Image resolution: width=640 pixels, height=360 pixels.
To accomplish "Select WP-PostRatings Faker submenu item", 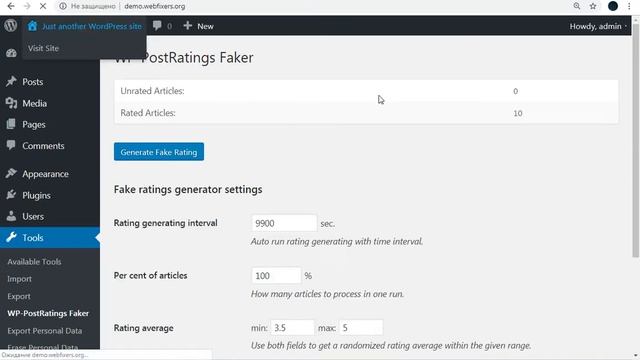I will tap(48, 313).
